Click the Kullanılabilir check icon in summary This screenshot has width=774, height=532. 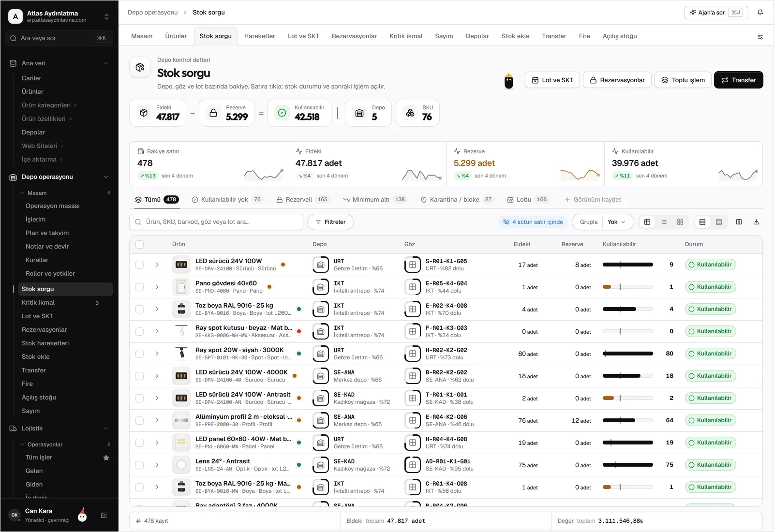[282, 113]
